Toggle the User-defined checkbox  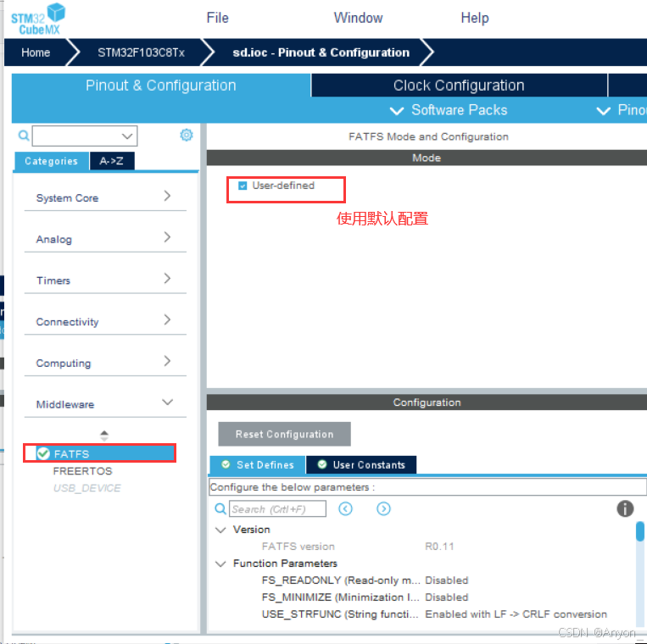coord(243,186)
